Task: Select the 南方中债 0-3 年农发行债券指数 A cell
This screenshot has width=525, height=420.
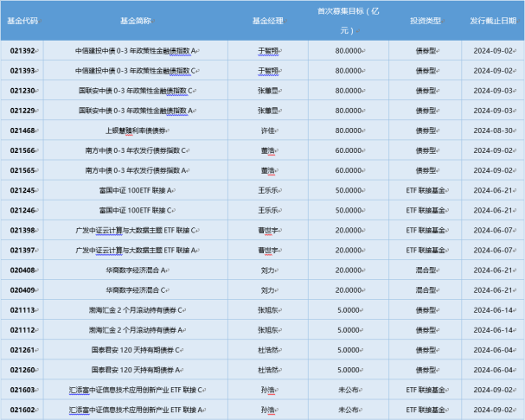Action: pos(137,170)
